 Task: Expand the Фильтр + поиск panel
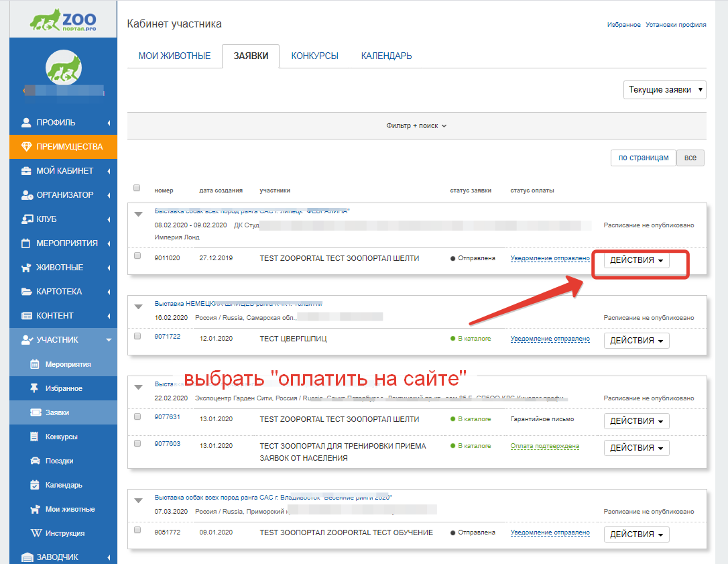416,125
